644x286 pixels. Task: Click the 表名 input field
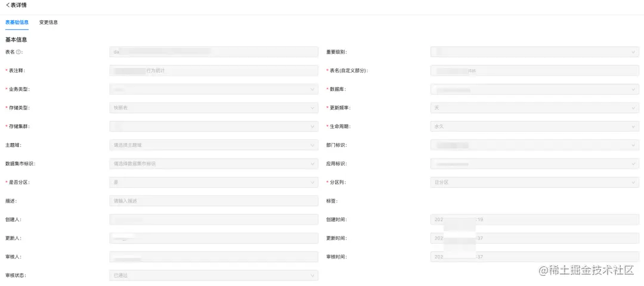[213, 52]
